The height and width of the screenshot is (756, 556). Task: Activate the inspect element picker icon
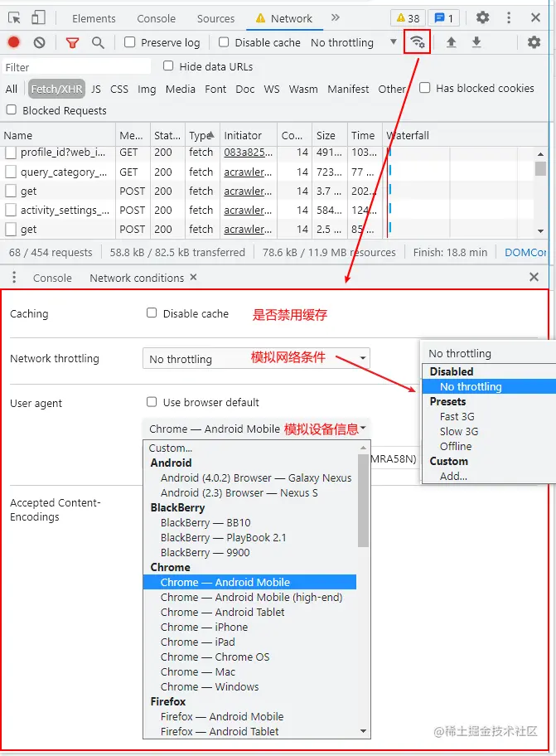[x=14, y=18]
